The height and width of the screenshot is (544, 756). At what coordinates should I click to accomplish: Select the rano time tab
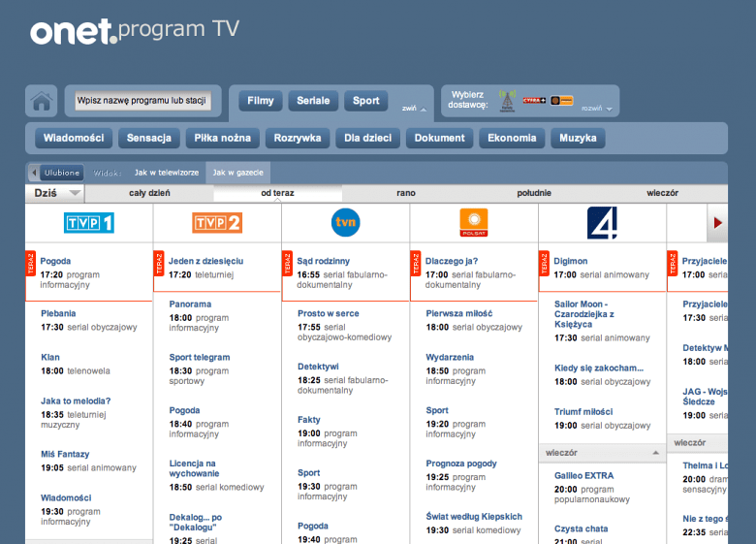click(406, 193)
